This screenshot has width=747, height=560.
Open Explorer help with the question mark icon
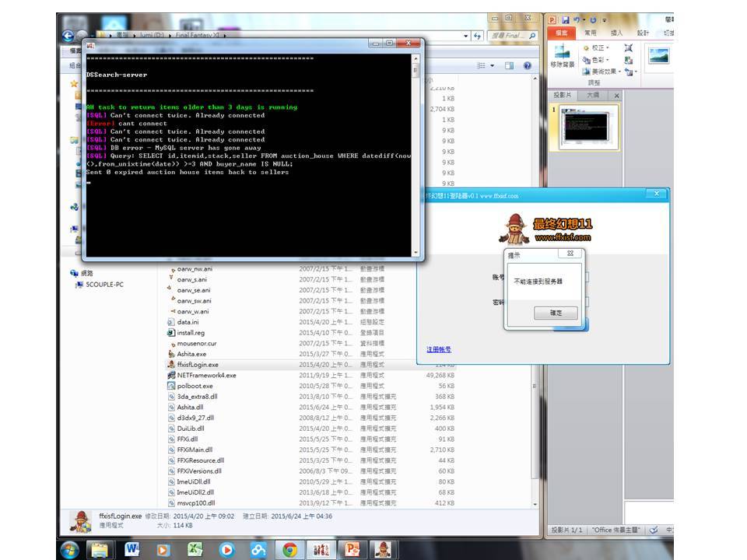pyautogui.click(x=528, y=65)
